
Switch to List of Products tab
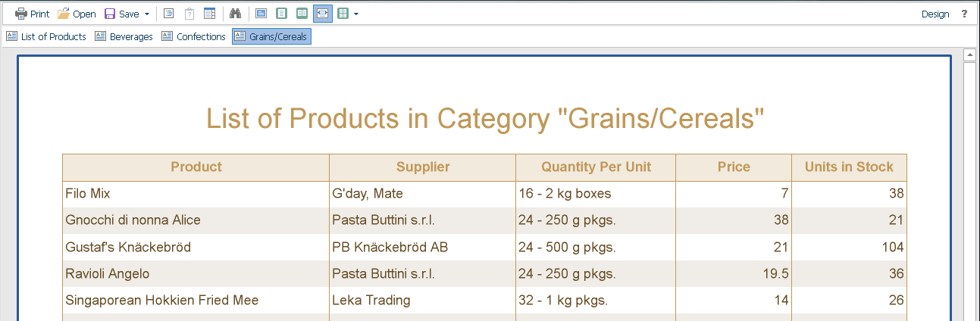pos(46,36)
